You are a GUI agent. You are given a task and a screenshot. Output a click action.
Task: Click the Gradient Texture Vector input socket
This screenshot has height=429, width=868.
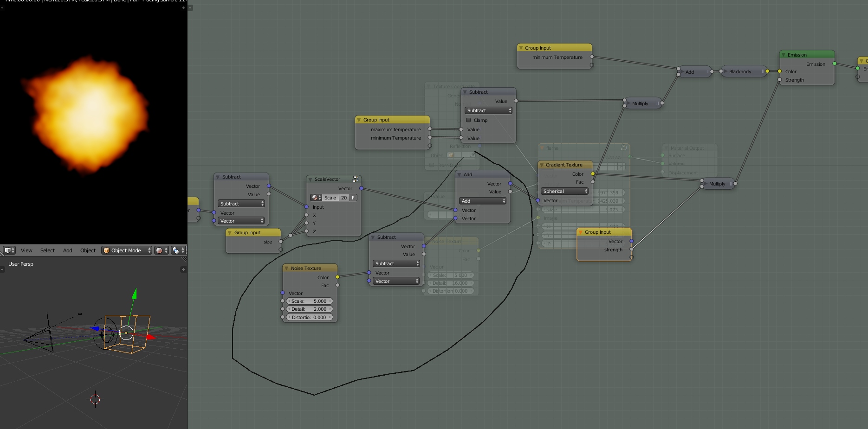click(x=538, y=200)
